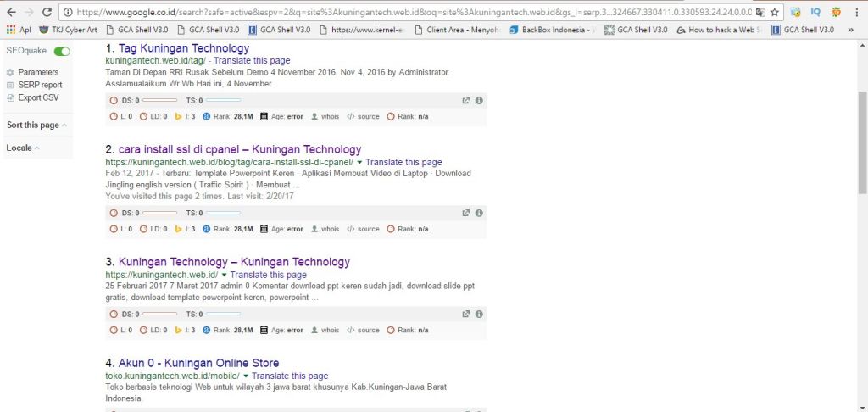Open the How to hack a Web S bookmark
The height and width of the screenshot is (412, 868).
pos(719,30)
